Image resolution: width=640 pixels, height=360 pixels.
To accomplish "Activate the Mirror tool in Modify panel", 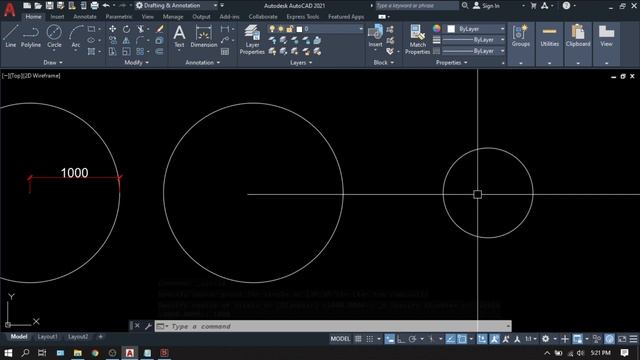I will coord(127,40).
